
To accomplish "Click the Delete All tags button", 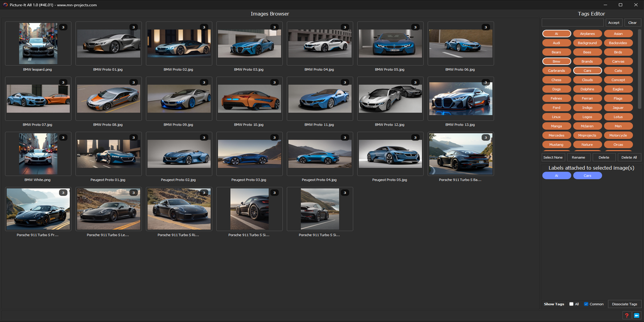I will point(629,157).
